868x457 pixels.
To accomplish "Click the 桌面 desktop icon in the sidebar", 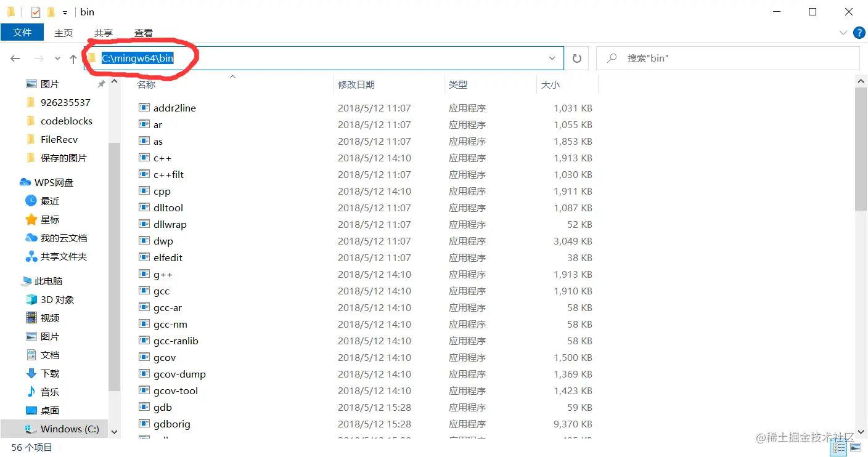I will point(31,410).
